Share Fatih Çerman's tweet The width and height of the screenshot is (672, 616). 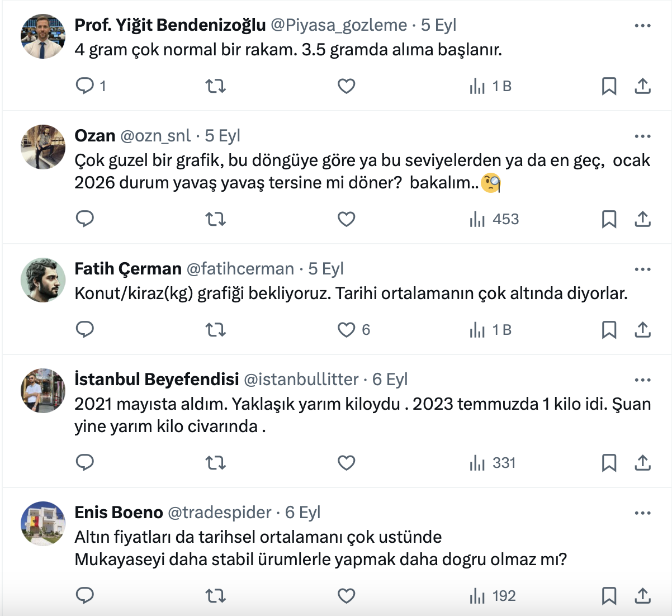coord(642,330)
